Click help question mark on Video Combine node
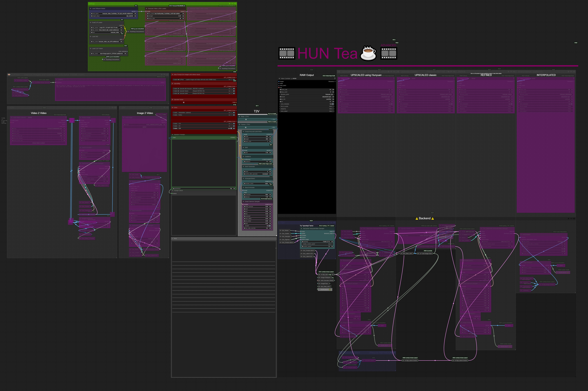 point(335,78)
